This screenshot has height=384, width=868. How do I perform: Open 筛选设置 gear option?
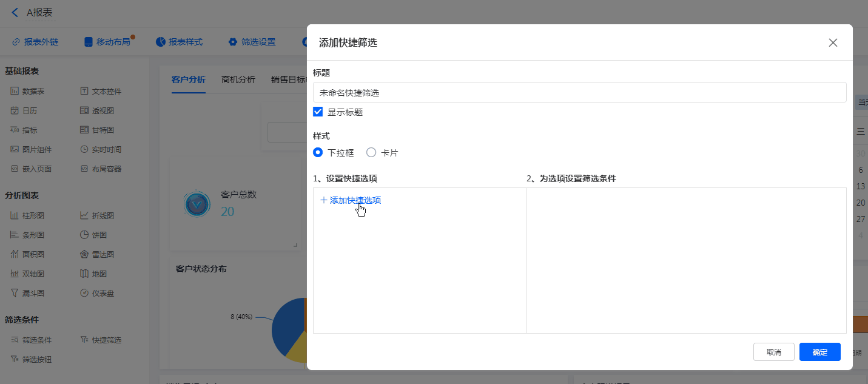pos(252,42)
